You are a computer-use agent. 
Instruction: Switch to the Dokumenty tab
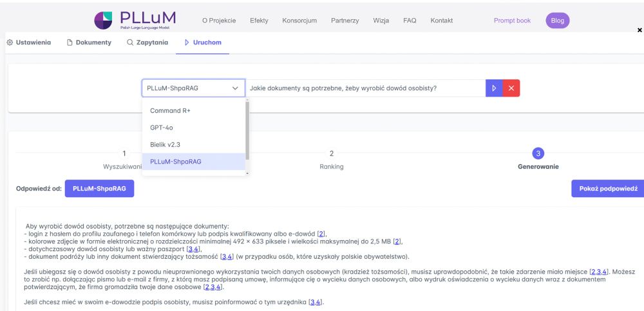click(89, 42)
